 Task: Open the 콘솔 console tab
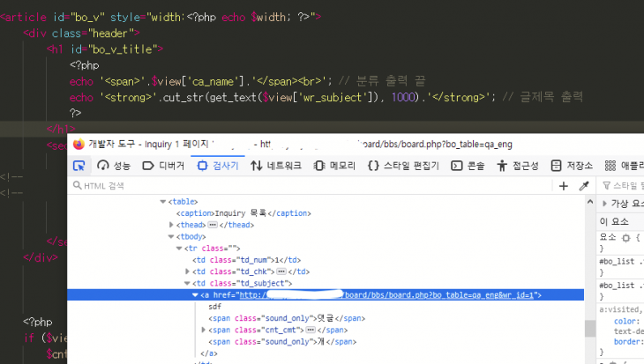pos(468,166)
